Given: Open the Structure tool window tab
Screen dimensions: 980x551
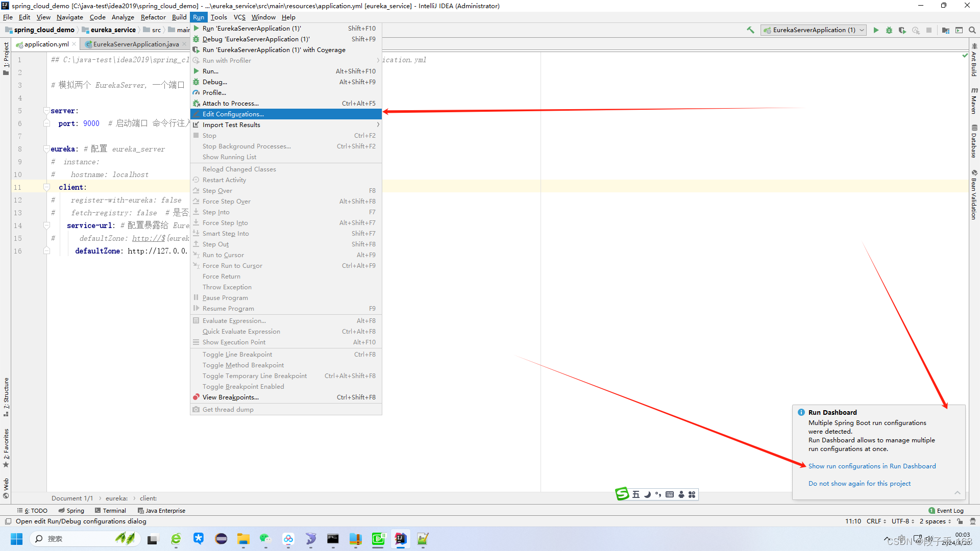Looking at the screenshot, I should 6,397.
